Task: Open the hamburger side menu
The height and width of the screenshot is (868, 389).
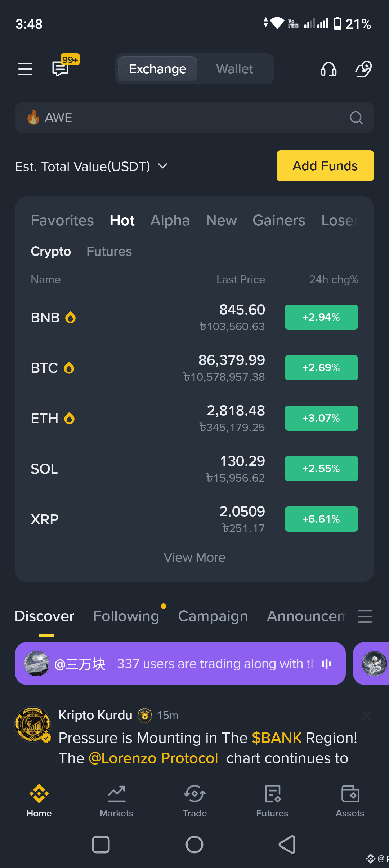Action: pyautogui.click(x=25, y=69)
